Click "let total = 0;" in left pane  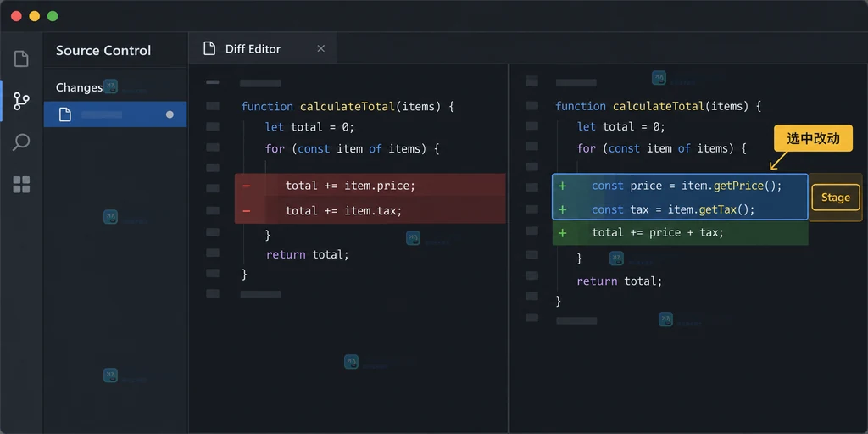[x=309, y=127]
